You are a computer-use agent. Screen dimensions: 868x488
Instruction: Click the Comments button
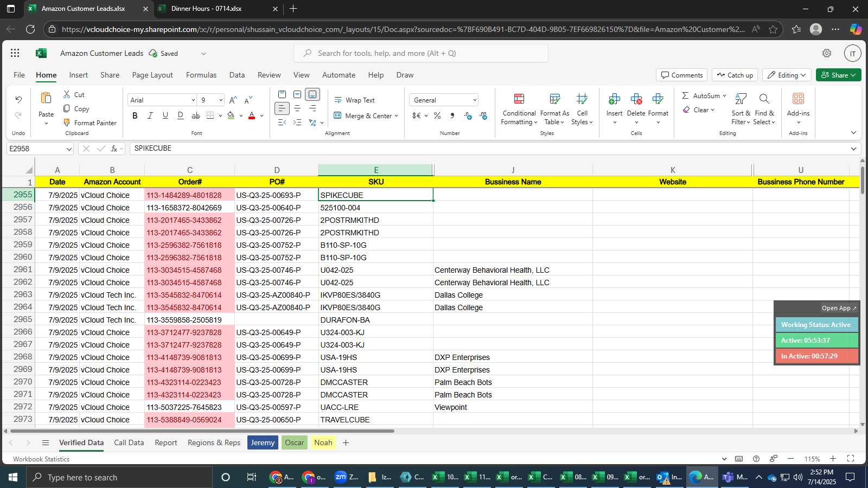click(682, 75)
